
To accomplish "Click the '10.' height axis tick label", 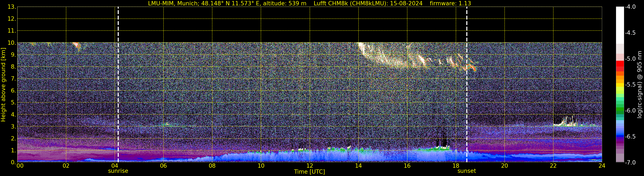I will pos(12,43).
